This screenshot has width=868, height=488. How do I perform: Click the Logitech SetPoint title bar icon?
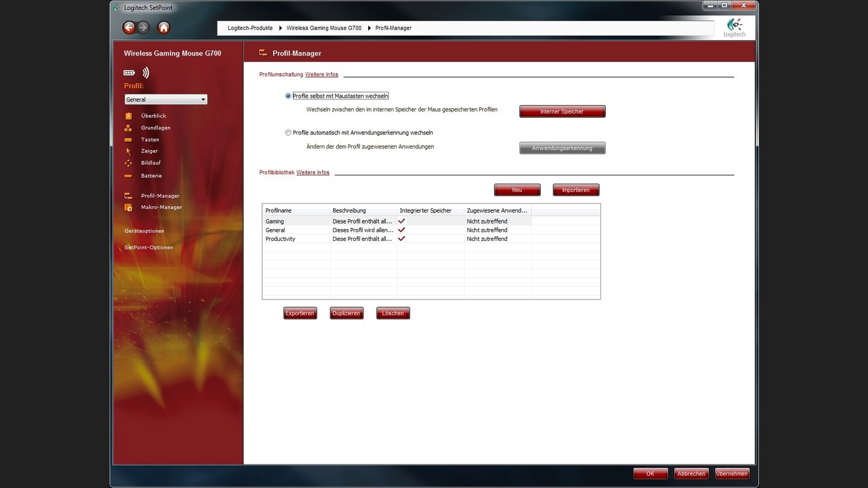pyautogui.click(x=117, y=7)
